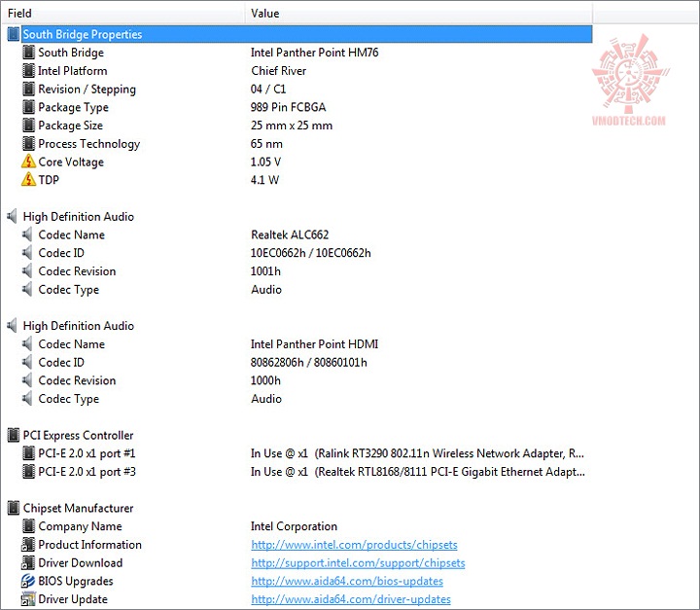Image resolution: width=700 pixels, height=610 pixels.
Task: Open the support.intel.com chipsets link
Action: point(358,563)
